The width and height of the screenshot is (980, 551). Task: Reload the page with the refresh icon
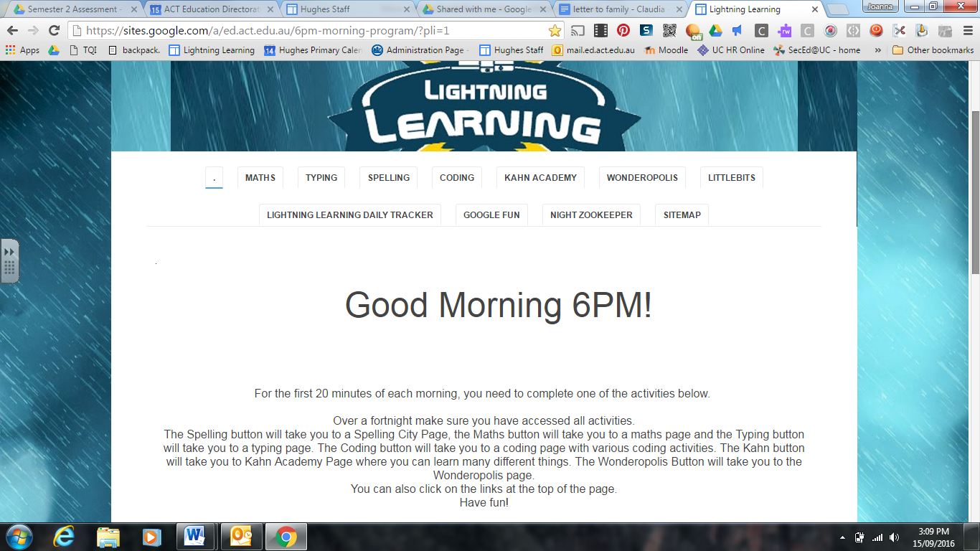click(x=54, y=31)
